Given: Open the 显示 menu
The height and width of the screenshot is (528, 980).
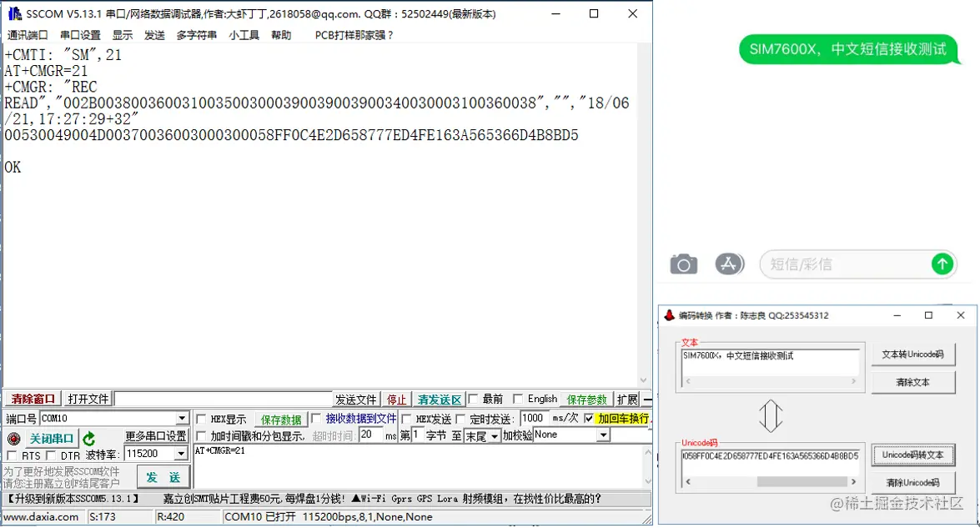Looking at the screenshot, I should pyautogui.click(x=123, y=35).
